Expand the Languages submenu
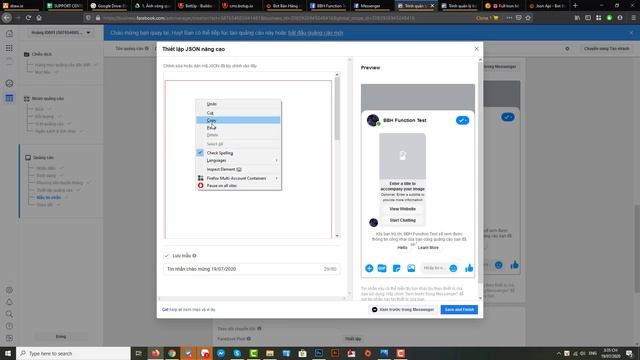Image resolution: width=640 pixels, height=360 pixels. [238, 160]
